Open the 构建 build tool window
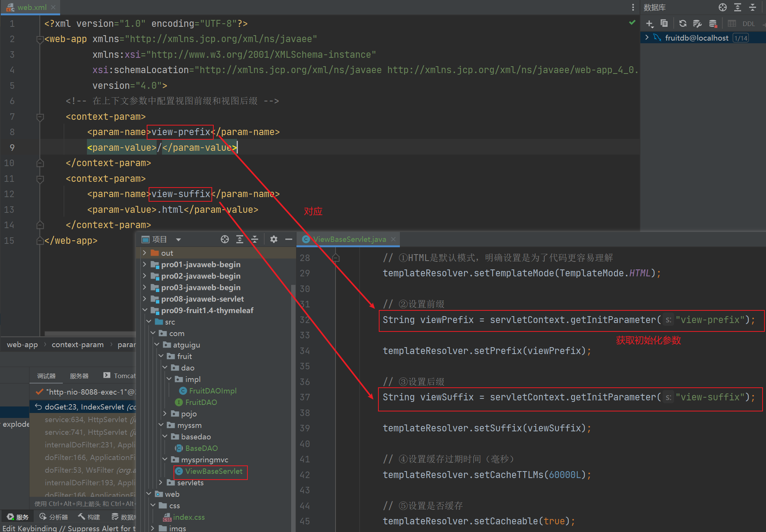The image size is (766, 532). click(x=89, y=517)
